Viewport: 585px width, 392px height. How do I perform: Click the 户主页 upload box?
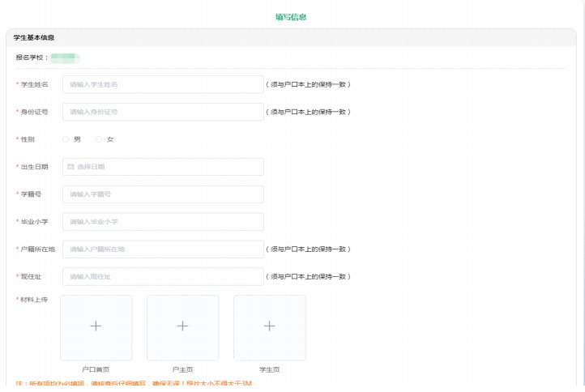[x=183, y=328]
